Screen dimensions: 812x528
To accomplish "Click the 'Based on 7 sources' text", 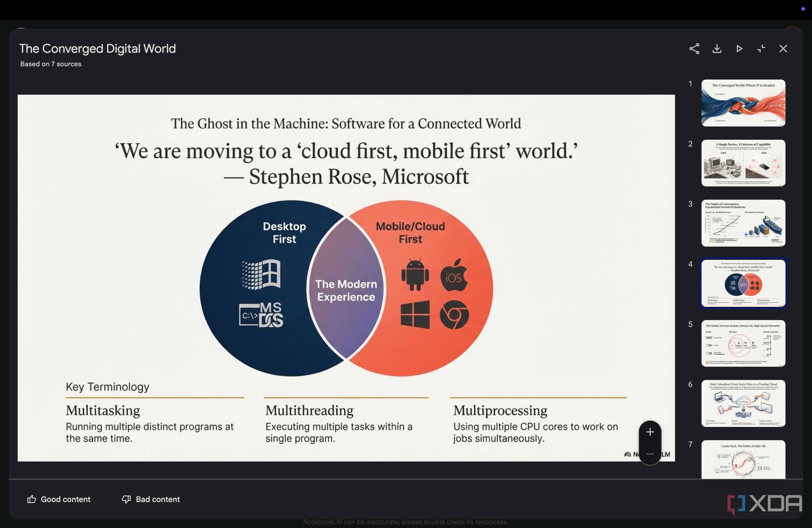I will coord(51,64).
